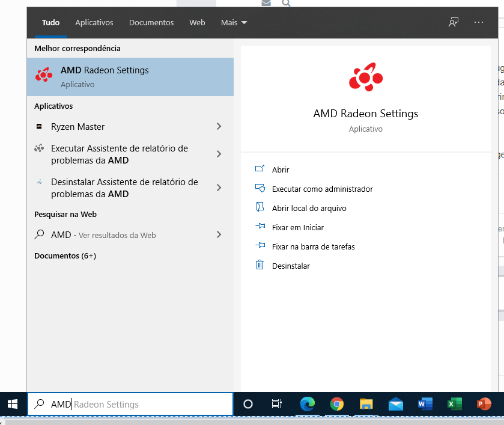Click the AMD - Ver resultados da Web text

103,235
